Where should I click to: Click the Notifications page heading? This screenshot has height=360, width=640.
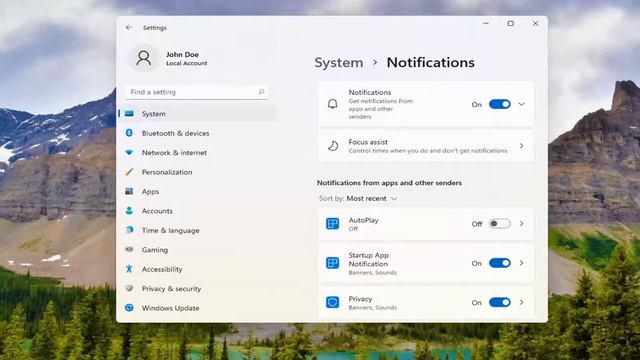[431, 62]
